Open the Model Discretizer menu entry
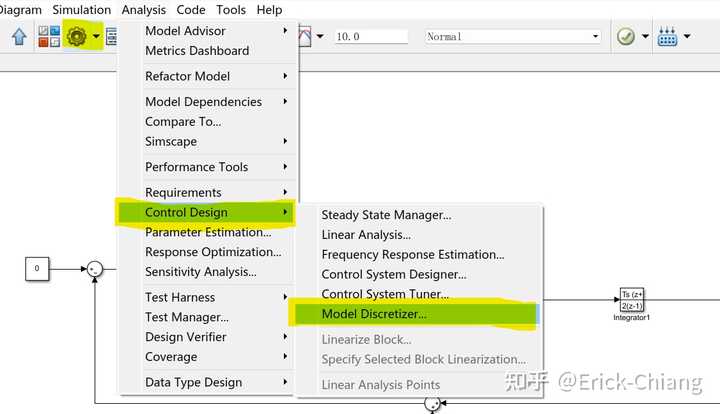Viewport: 720px width, 414px height. tap(374, 314)
